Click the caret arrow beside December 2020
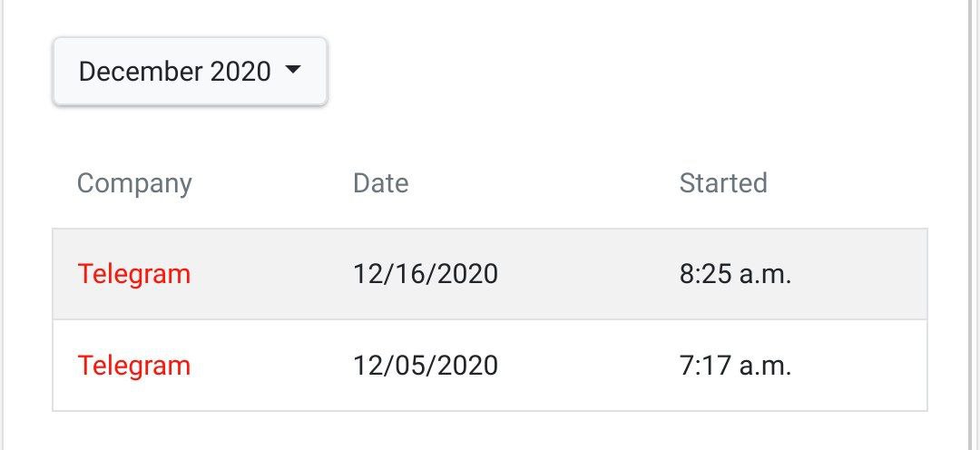This screenshot has width=980, height=450. pos(292,69)
